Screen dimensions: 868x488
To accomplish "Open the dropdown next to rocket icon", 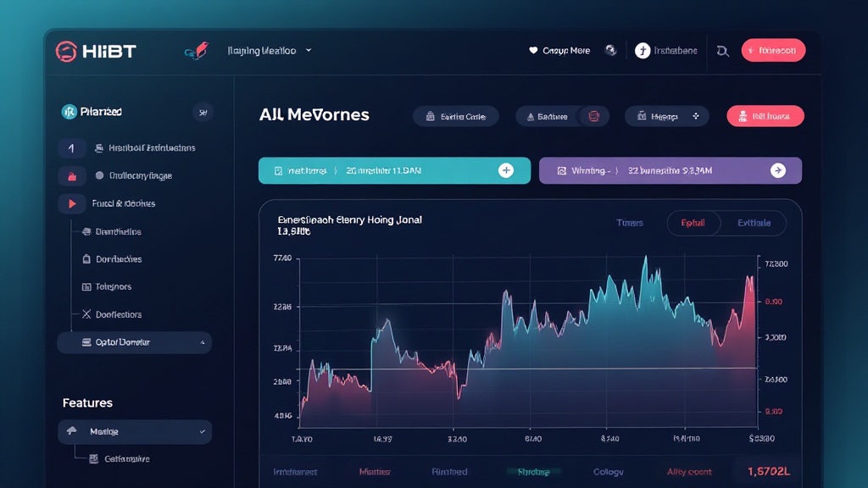I will [309, 51].
